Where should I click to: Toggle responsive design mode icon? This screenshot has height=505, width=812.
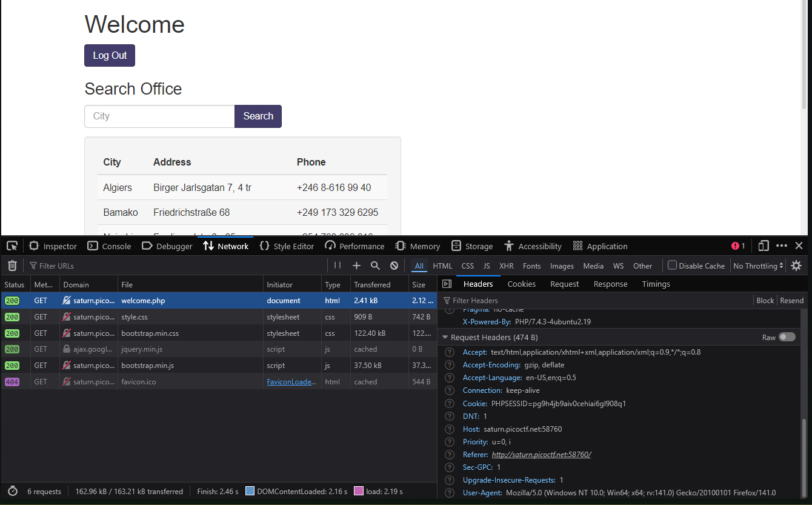point(764,246)
